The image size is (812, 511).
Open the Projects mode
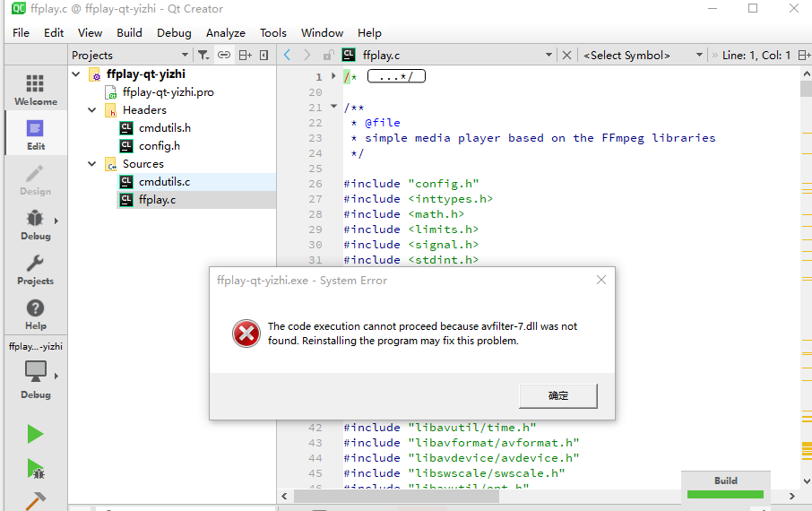pyautogui.click(x=36, y=268)
